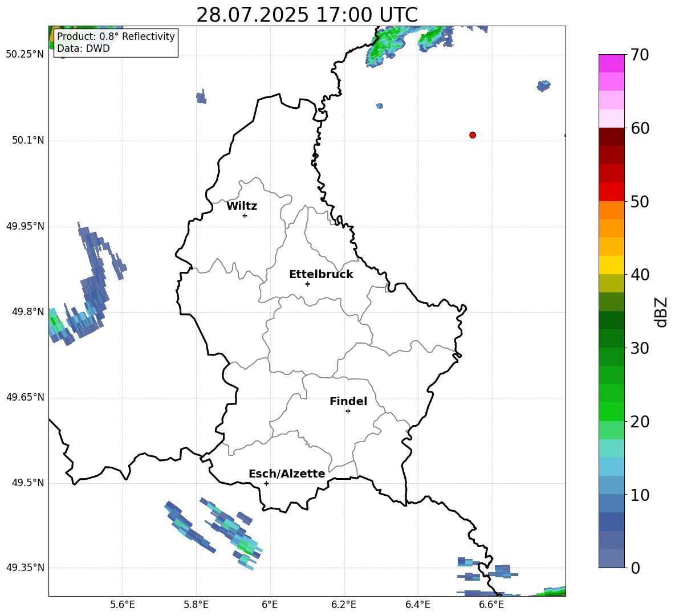Click the Product: 0.8° Reflectivity text
The width and height of the screenshot is (675, 616).
point(116,36)
